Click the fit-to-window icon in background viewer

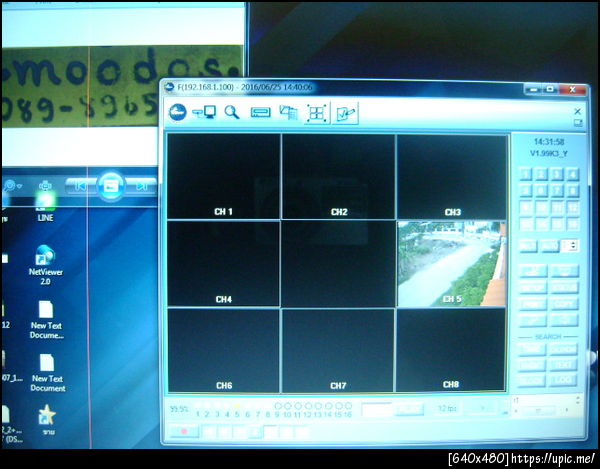click(x=45, y=186)
